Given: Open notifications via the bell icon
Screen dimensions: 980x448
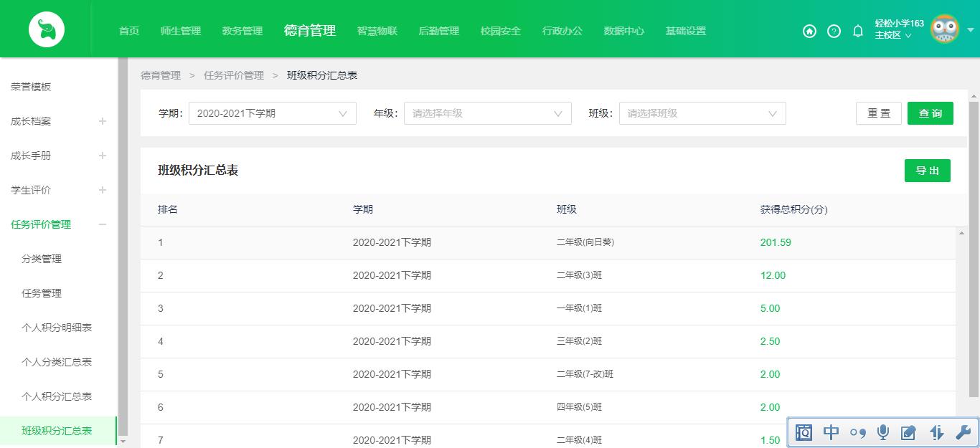Looking at the screenshot, I should click(857, 32).
